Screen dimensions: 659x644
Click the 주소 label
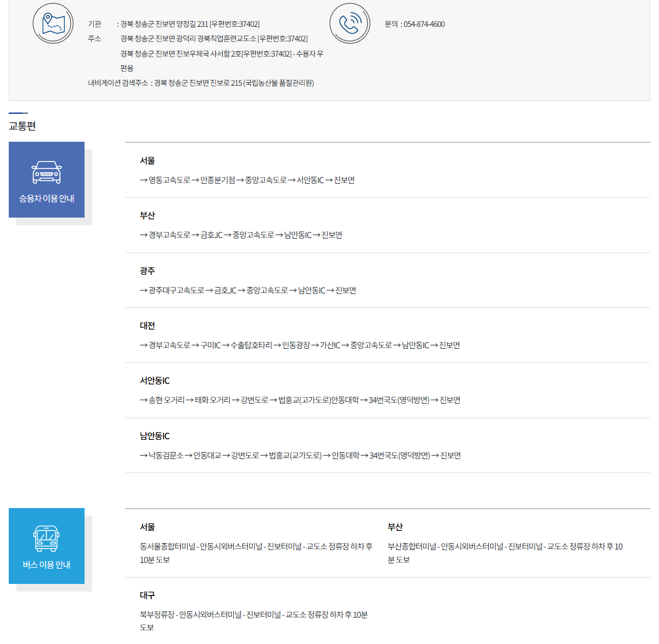tap(94, 38)
